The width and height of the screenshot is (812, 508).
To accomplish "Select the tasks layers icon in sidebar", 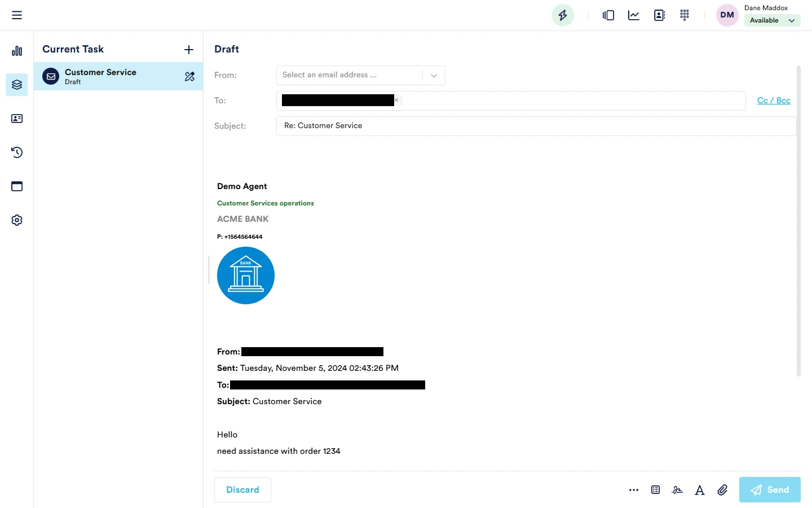I will coord(17,85).
